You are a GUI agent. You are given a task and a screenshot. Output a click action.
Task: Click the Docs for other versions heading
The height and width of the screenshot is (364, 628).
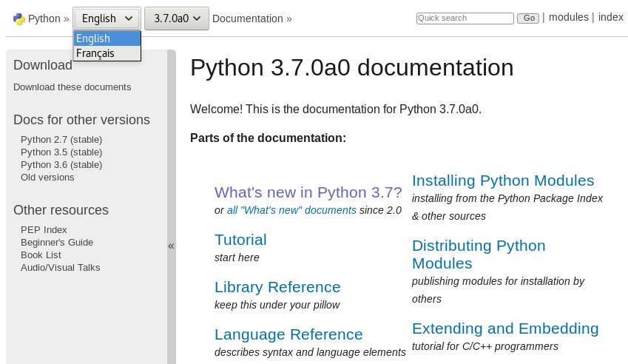click(81, 119)
